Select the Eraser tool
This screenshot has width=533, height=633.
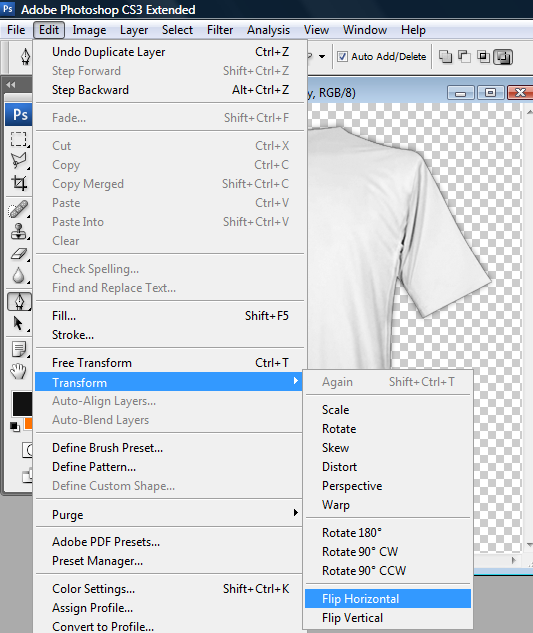19,254
